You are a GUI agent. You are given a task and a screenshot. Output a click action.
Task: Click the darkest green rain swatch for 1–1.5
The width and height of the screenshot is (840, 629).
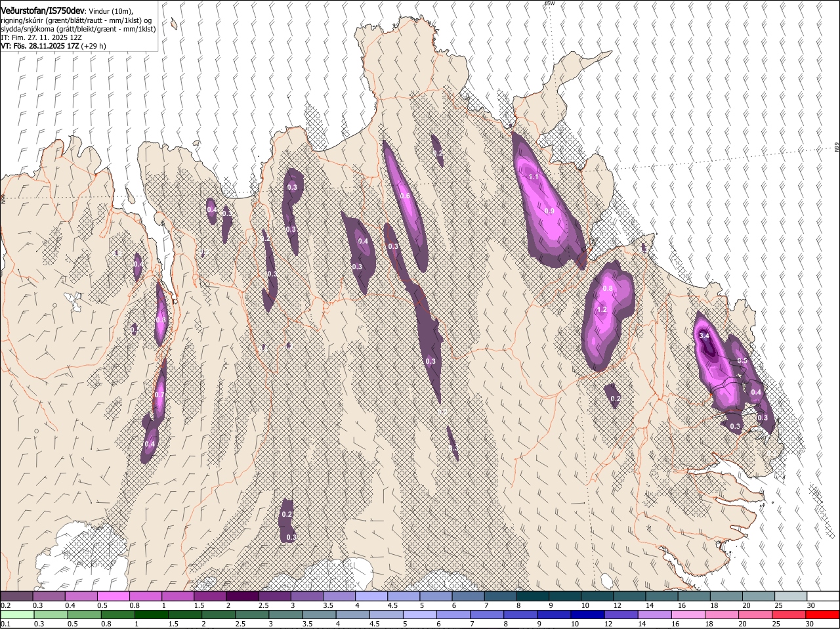[x=152, y=615]
